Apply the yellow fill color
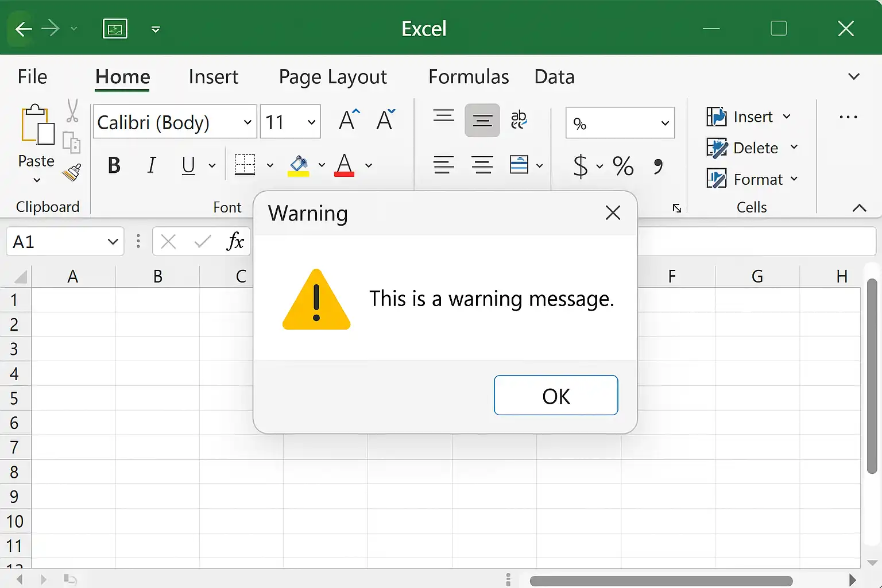The image size is (882, 588). click(299, 166)
